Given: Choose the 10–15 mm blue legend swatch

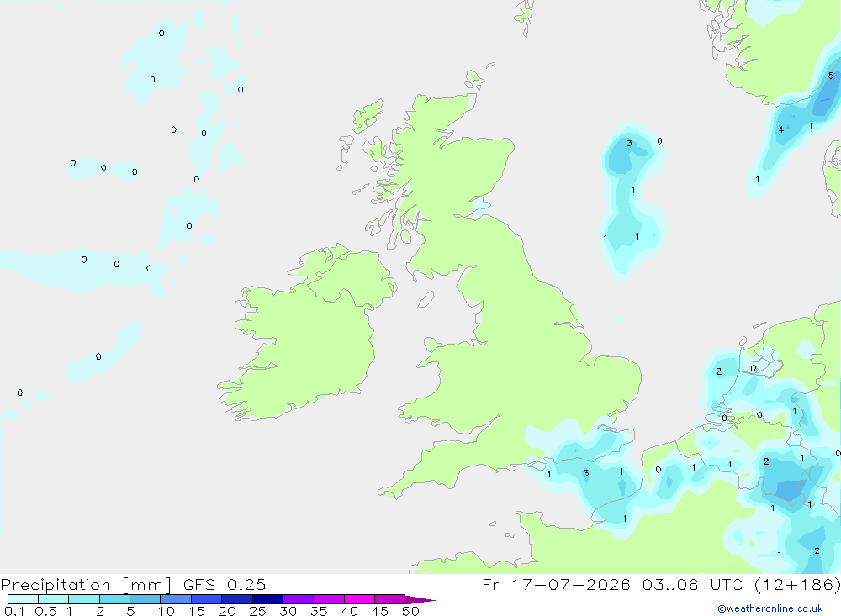Looking at the screenshot, I should pos(176,599).
